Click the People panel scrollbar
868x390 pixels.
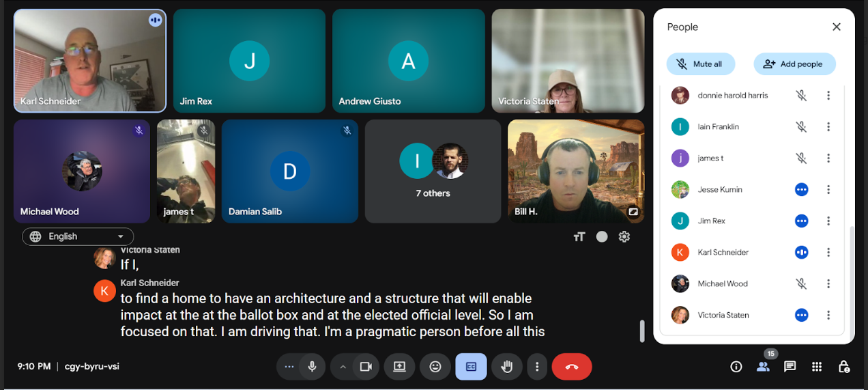851,280
